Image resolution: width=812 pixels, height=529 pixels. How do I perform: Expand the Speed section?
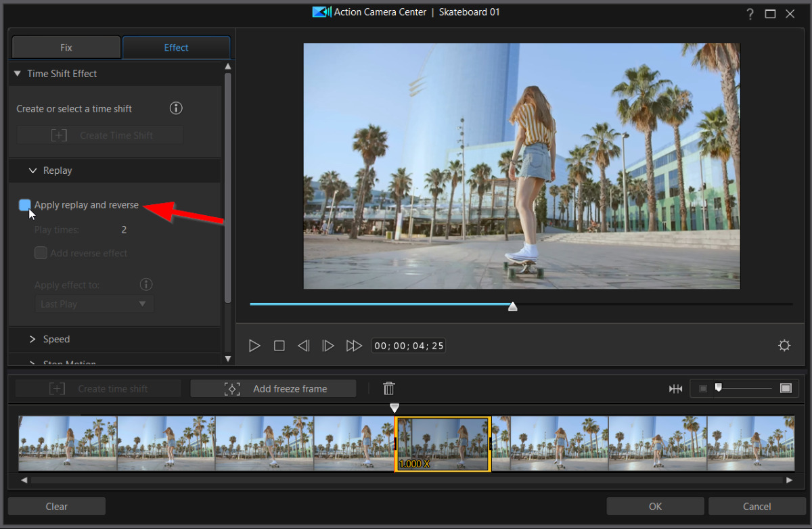(32, 339)
